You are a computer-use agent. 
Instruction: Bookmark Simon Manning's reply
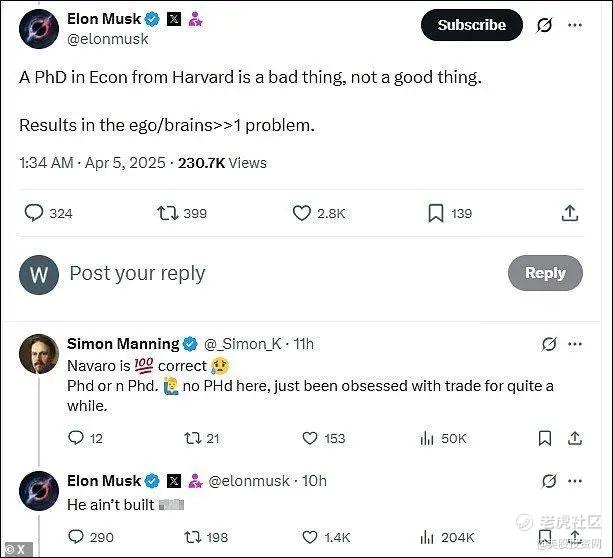(545, 438)
